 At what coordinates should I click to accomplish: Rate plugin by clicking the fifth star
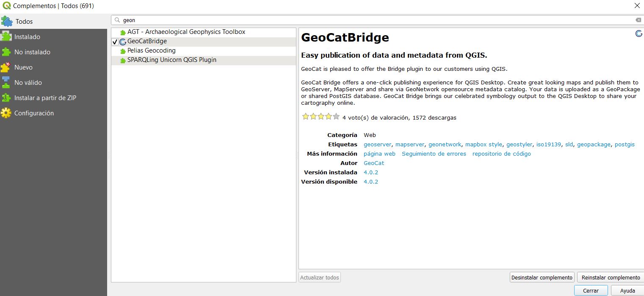click(336, 117)
